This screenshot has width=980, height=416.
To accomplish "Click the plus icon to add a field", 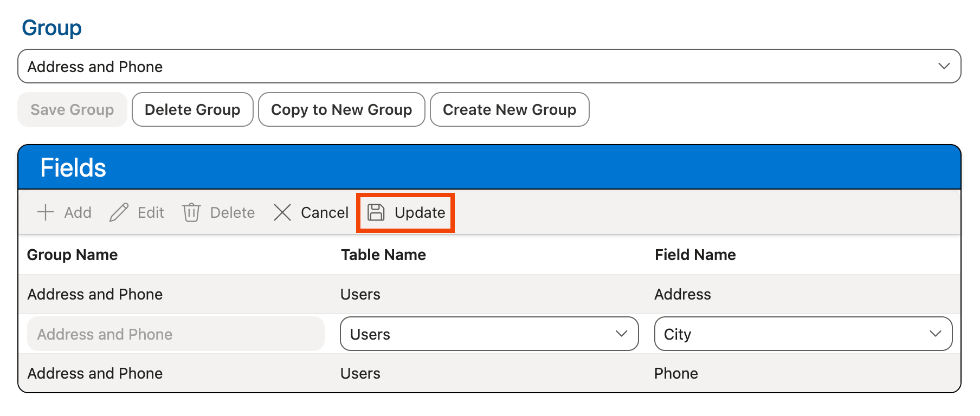I will pos(46,212).
